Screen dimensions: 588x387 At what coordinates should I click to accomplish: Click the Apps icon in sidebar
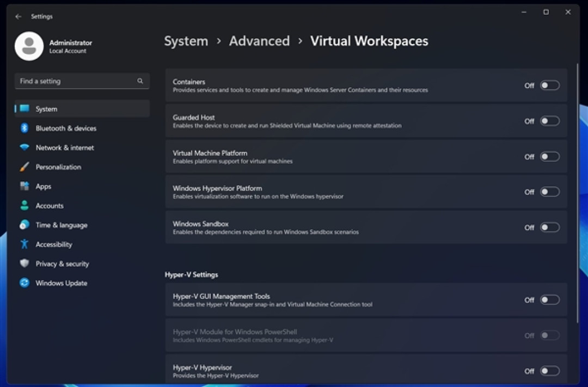(24, 186)
